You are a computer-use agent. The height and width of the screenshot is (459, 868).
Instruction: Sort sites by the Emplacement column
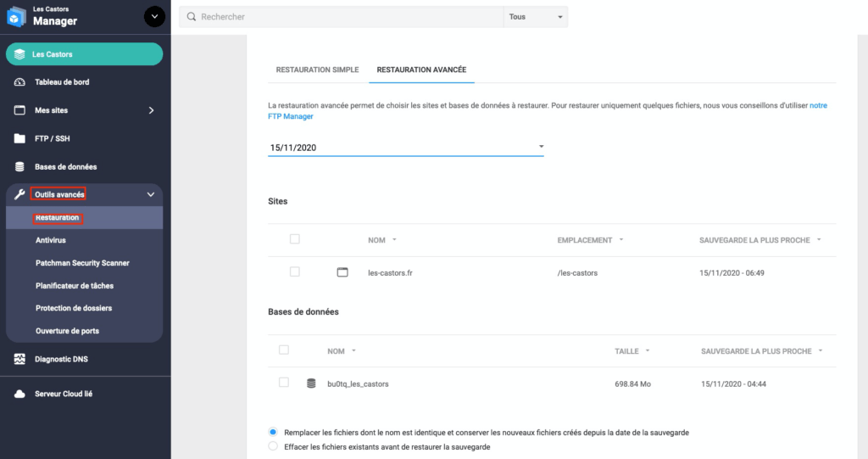click(x=590, y=240)
